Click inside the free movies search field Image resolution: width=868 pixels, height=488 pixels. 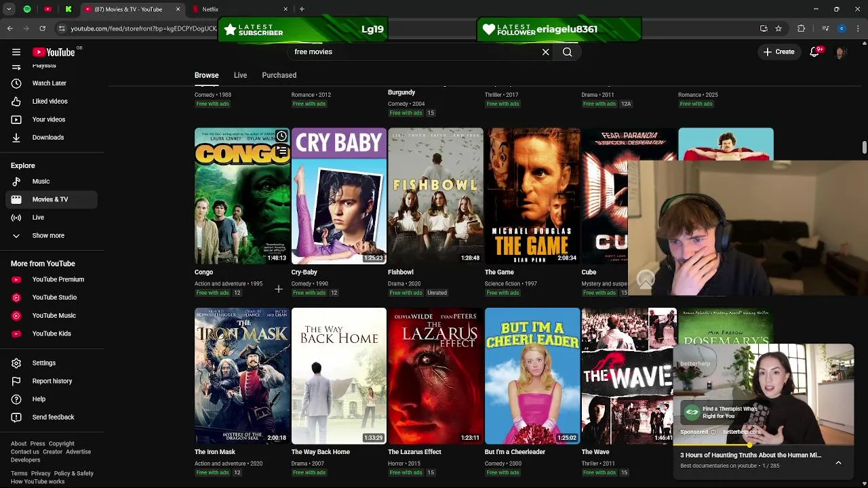[x=414, y=52]
